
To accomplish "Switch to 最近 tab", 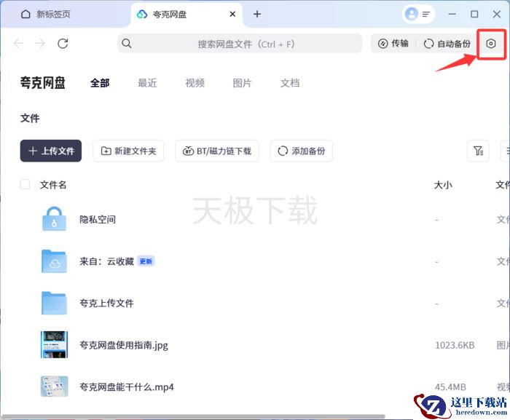I will [147, 83].
